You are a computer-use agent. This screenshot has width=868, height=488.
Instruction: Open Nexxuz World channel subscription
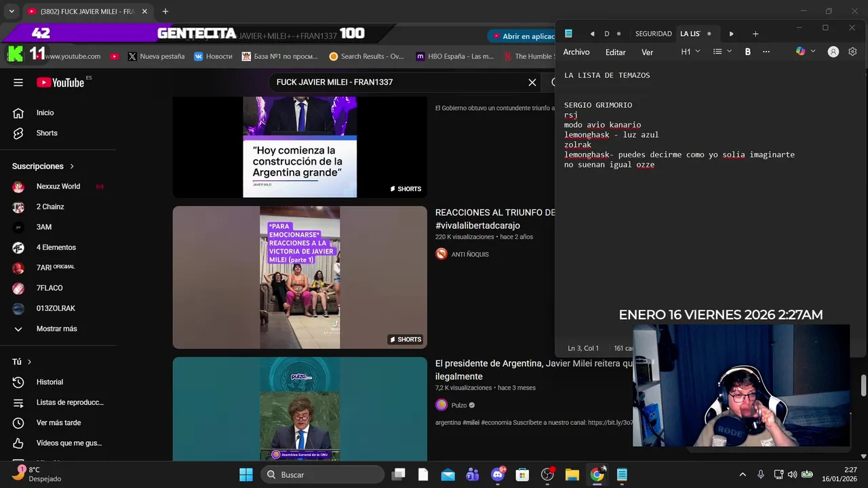coord(58,186)
